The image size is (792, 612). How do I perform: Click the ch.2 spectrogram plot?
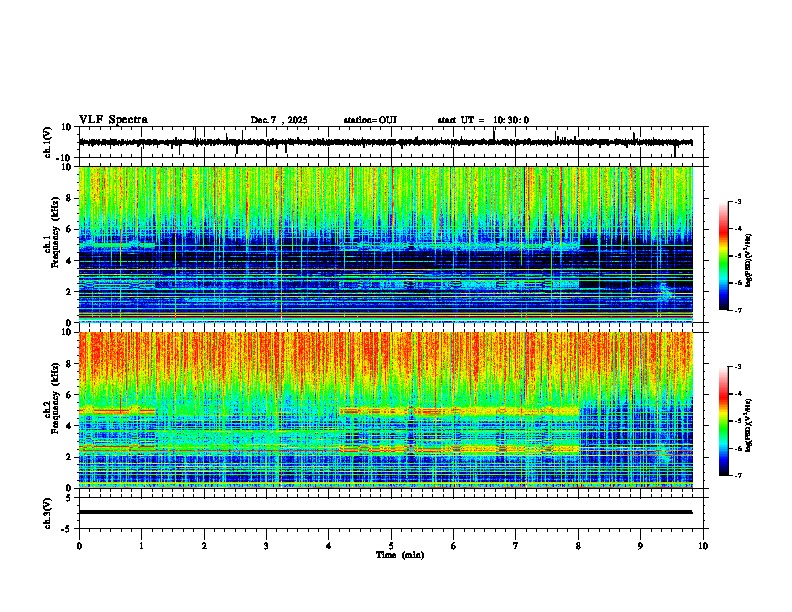(386, 410)
